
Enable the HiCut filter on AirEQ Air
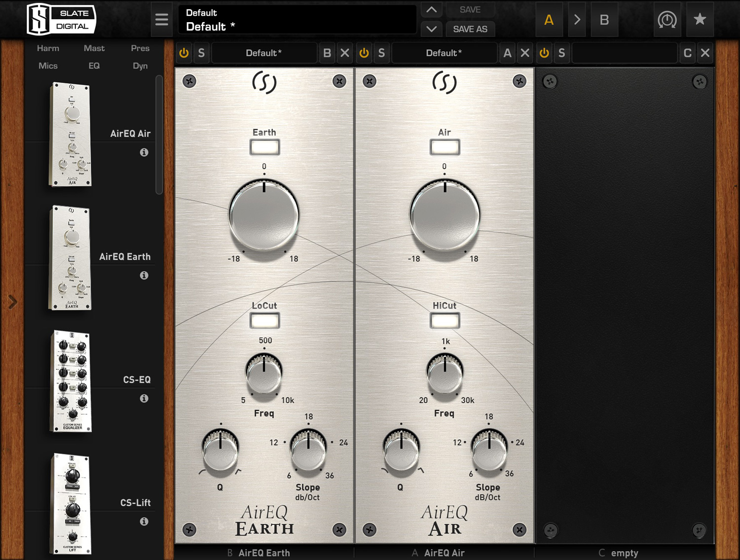[x=444, y=320]
